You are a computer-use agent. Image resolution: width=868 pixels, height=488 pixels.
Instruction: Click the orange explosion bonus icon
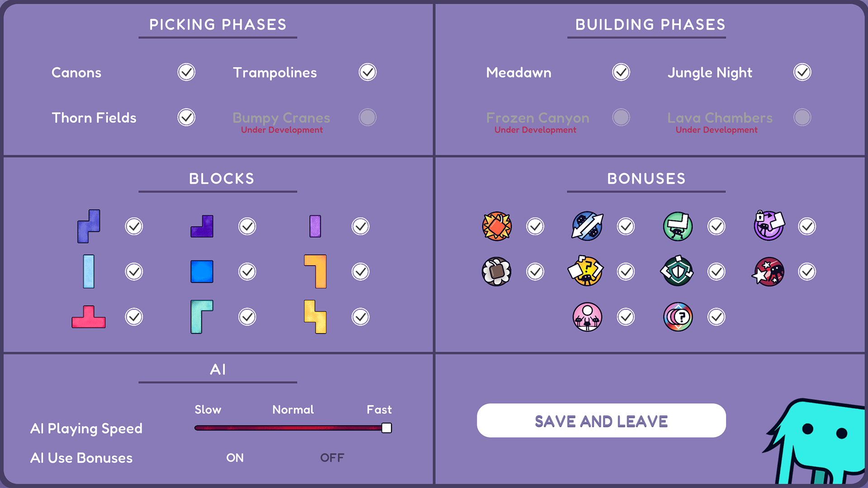click(x=497, y=226)
